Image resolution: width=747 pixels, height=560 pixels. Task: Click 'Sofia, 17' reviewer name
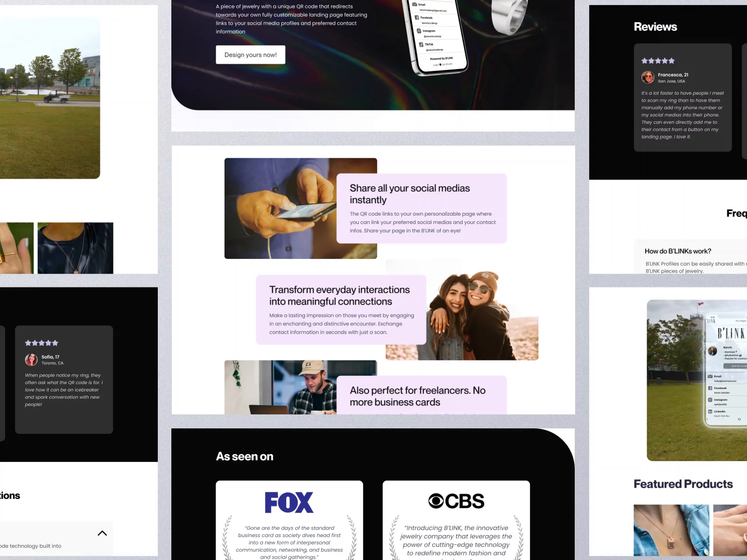(x=50, y=357)
